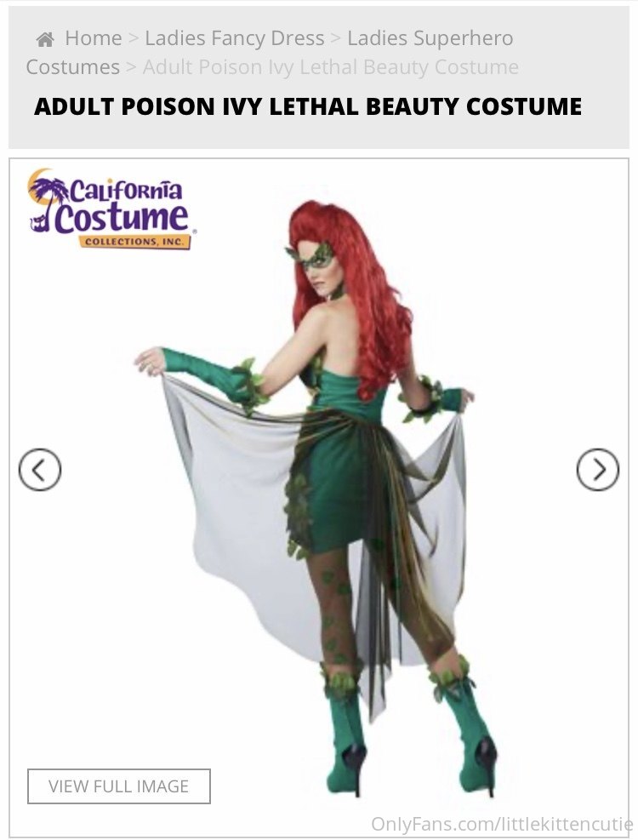Screen dimensions: 638x840
Task: Click the View Full Image button
Action: [119, 786]
